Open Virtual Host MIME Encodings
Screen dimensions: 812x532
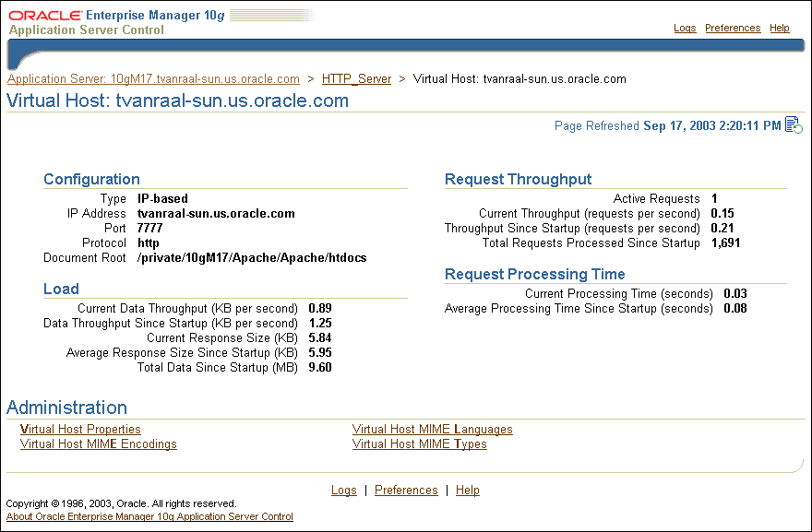coord(99,444)
